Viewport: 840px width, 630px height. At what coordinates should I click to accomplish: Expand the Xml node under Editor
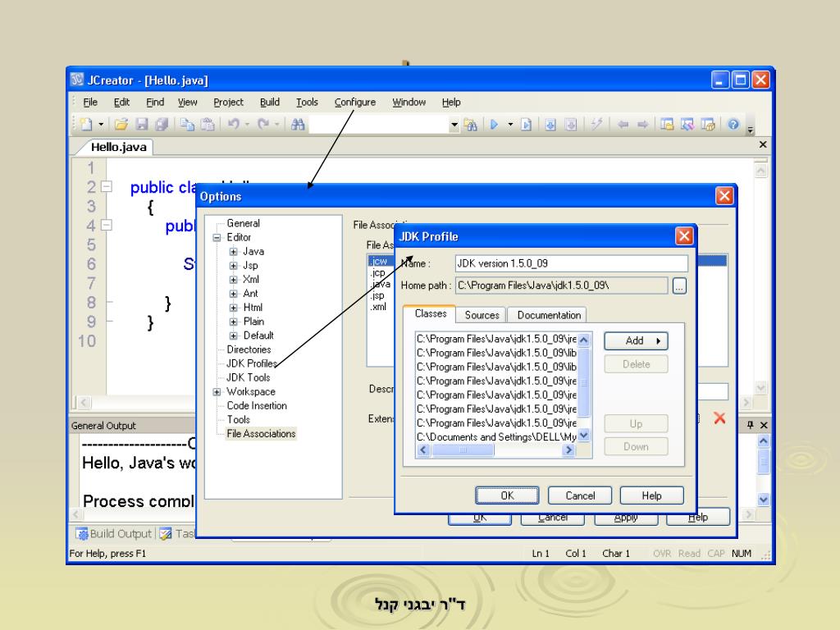[x=233, y=280]
